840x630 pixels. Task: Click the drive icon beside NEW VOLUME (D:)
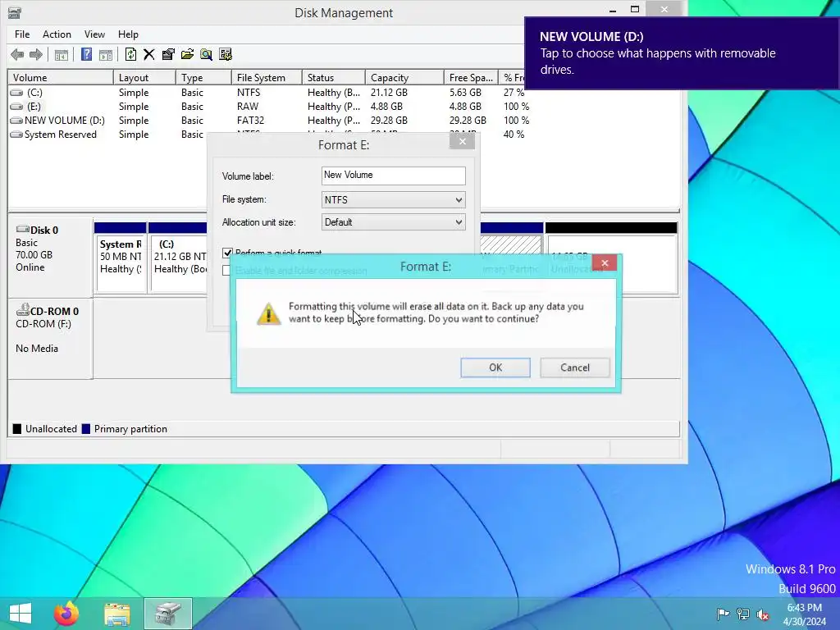(16, 121)
